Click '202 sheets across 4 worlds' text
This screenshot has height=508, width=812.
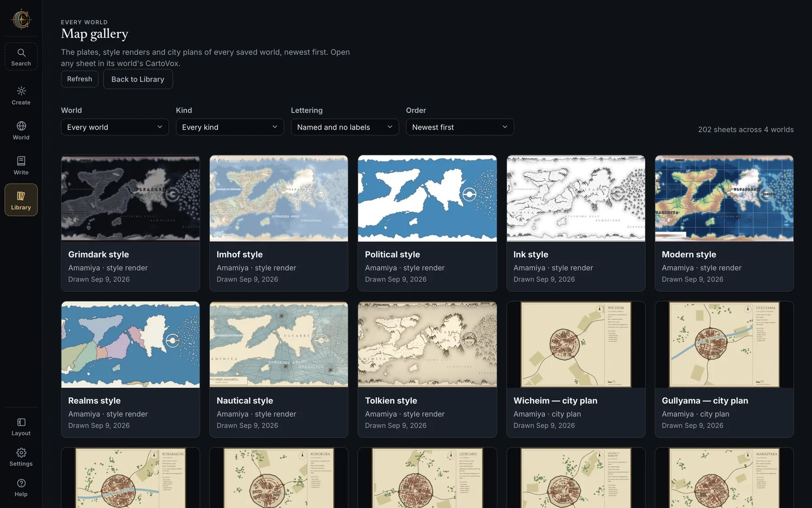click(746, 130)
